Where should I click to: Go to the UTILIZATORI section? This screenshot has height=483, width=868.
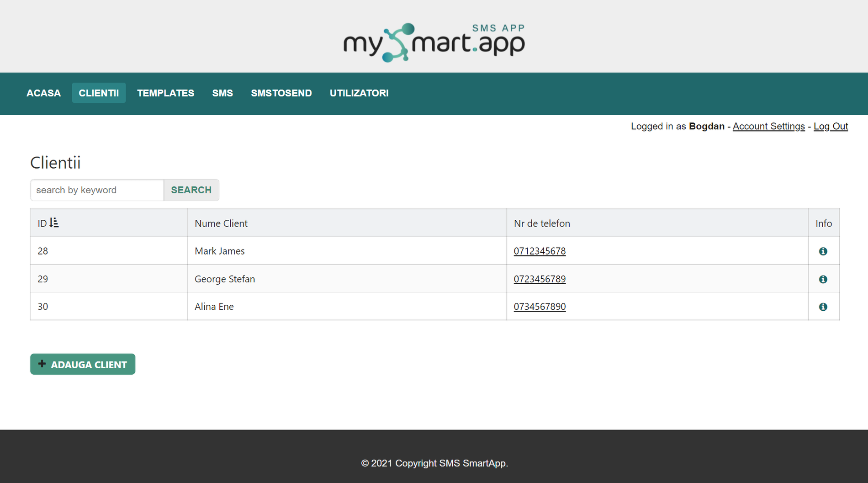359,93
